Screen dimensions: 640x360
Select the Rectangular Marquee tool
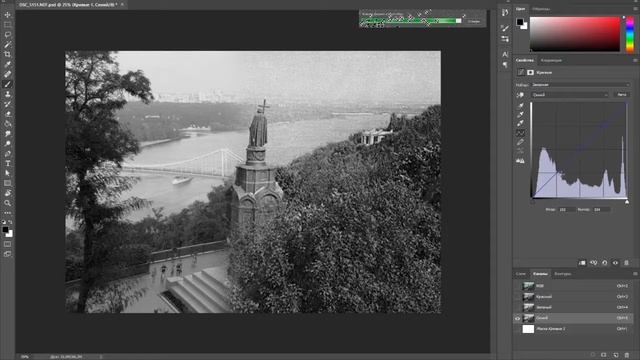click(x=7, y=24)
